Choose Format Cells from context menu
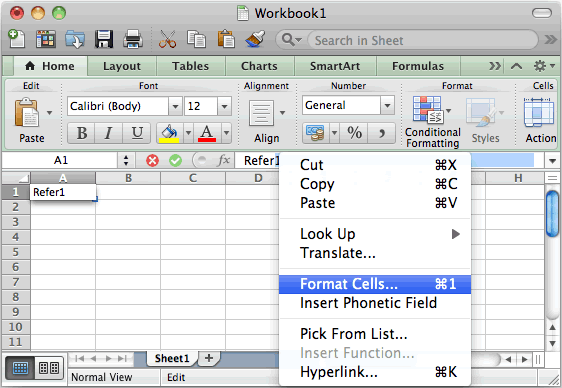Image resolution: width=562 pixels, height=388 pixels. 375,284
